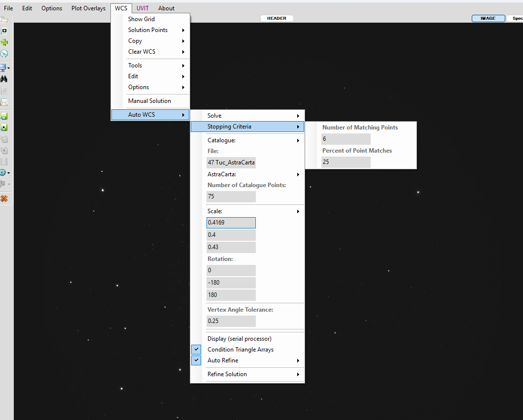Image resolution: width=523 pixels, height=420 pixels.
Task: Click the orange X close-file icon
Action: [4, 198]
